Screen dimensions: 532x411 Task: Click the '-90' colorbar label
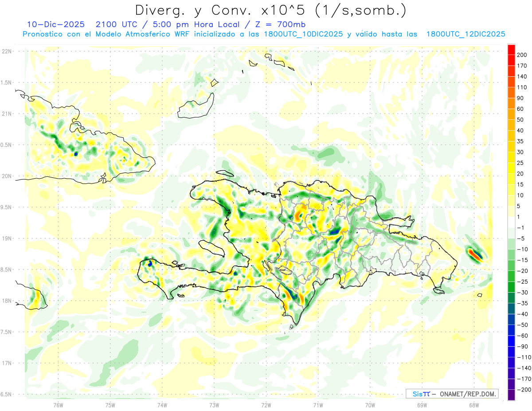tap(522, 347)
